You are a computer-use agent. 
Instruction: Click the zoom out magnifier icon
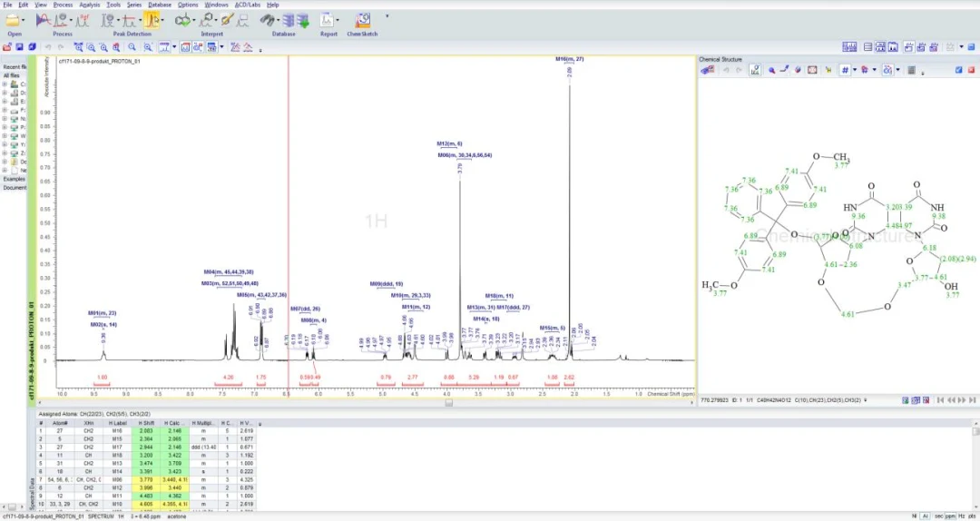tap(132, 47)
